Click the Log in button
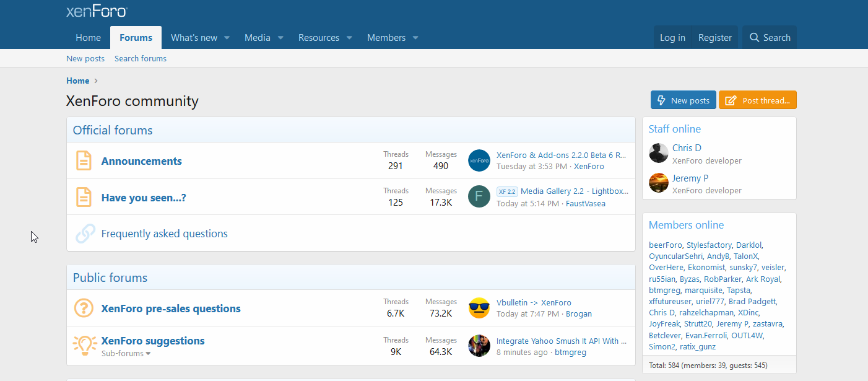Viewport: 868px width, 381px height. (672, 38)
